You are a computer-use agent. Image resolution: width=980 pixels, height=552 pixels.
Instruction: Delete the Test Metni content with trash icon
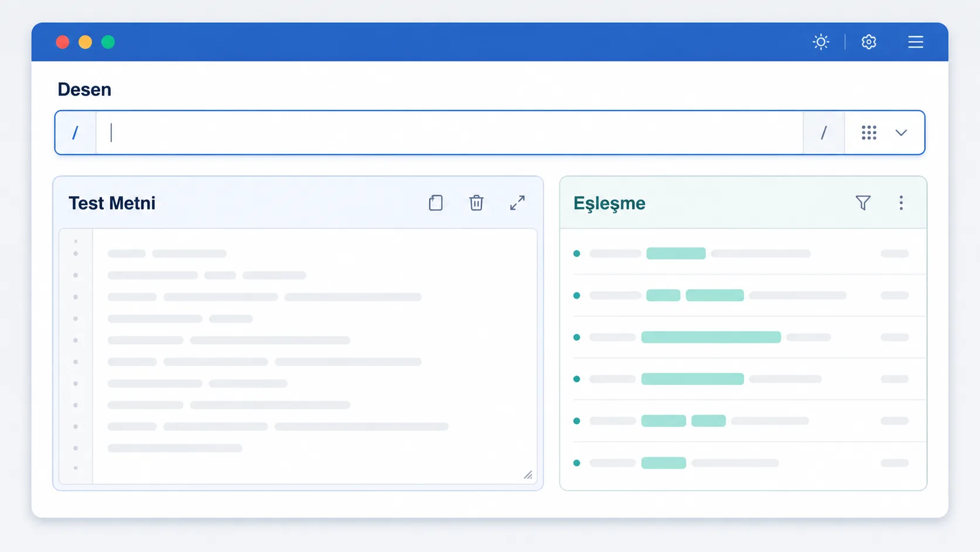(x=477, y=203)
